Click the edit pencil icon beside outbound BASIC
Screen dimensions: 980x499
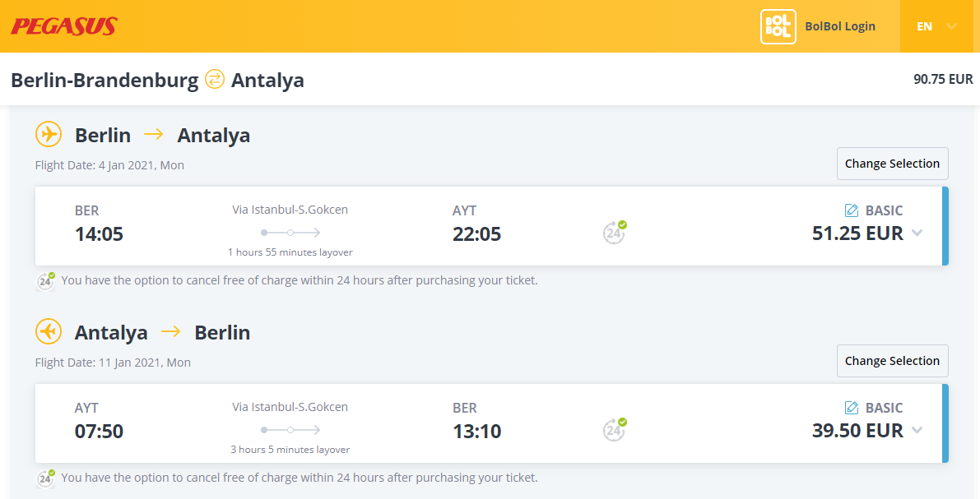852,210
